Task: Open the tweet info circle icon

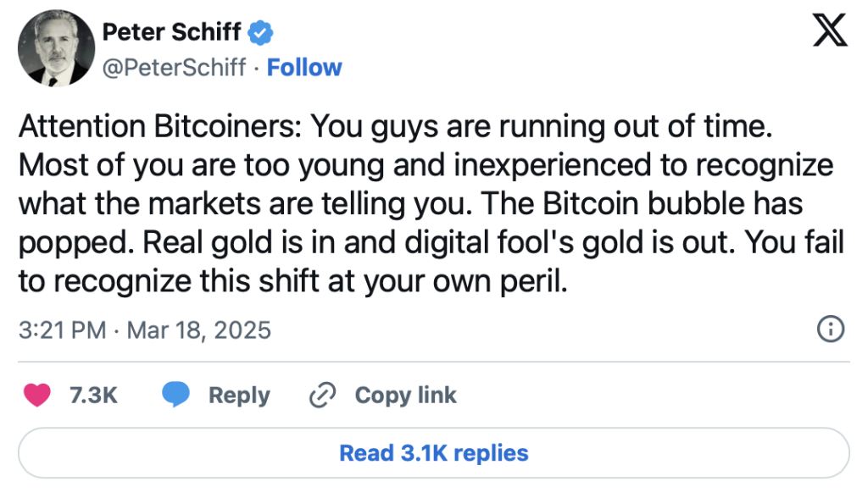Action: click(830, 329)
